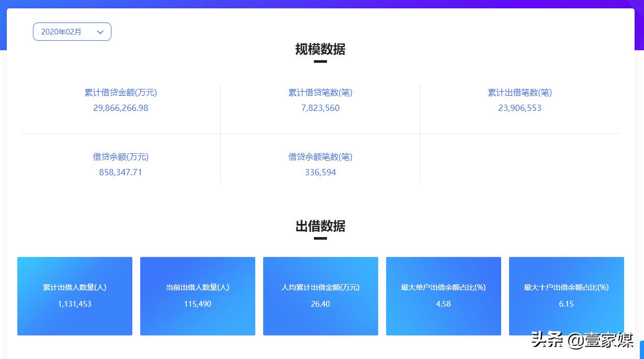
Task: Select the 出借数据 section title
Action: click(320, 227)
